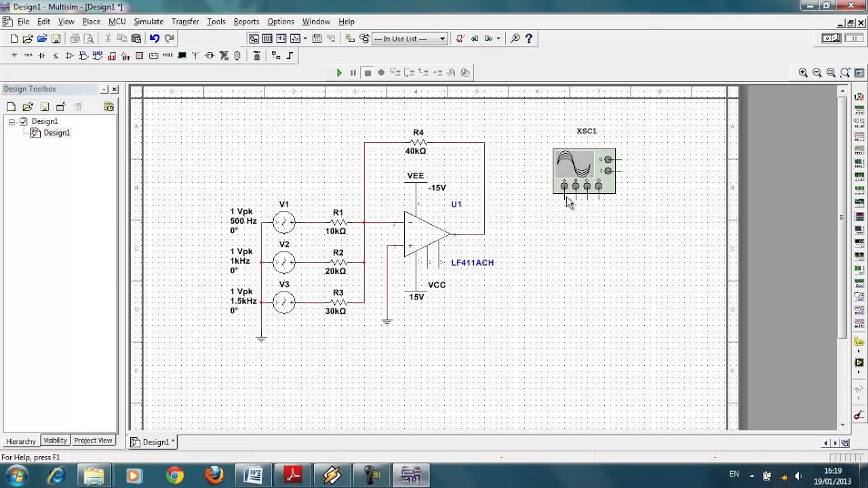Image resolution: width=868 pixels, height=488 pixels.
Task: Open the Place menu
Action: pyautogui.click(x=92, y=22)
